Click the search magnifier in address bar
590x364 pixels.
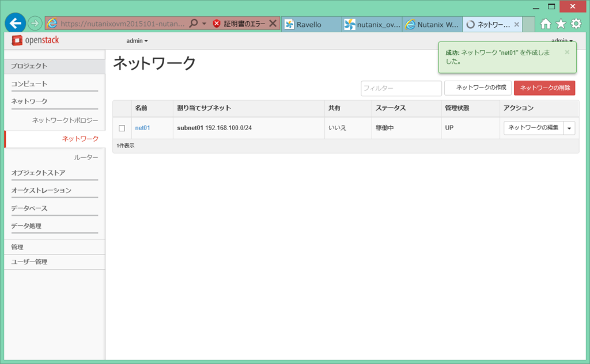(194, 24)
